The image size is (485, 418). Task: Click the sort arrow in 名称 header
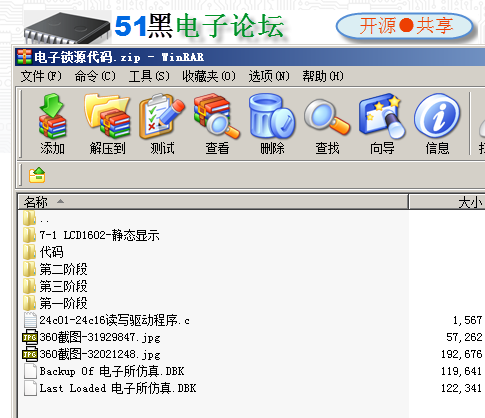coord(60,201)
